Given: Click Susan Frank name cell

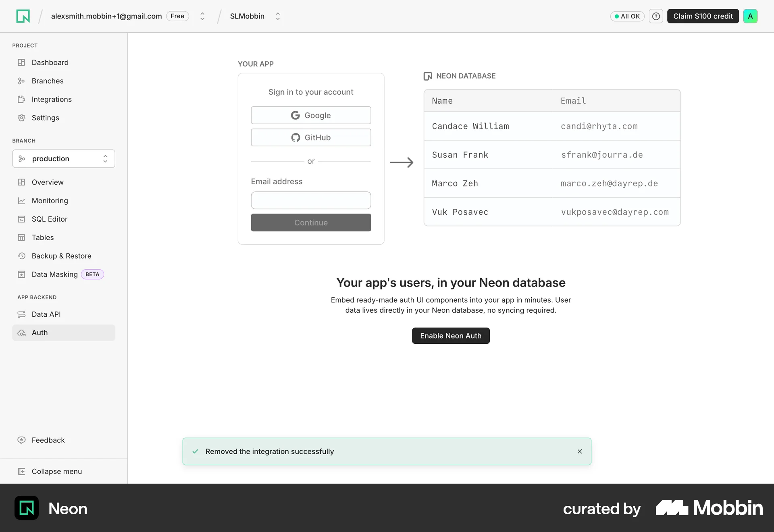Looking at the screenshot, I should click(460, 155).
